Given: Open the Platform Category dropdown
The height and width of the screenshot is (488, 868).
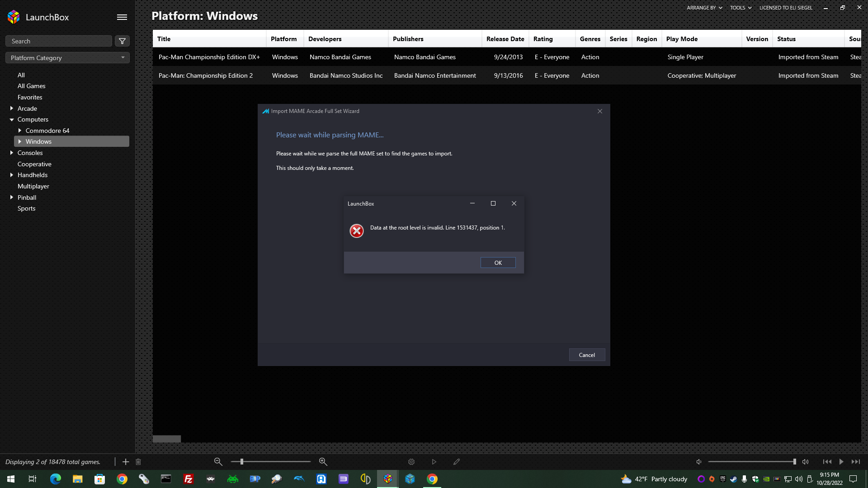Looking at the screenshot, I should coord(67,58).
